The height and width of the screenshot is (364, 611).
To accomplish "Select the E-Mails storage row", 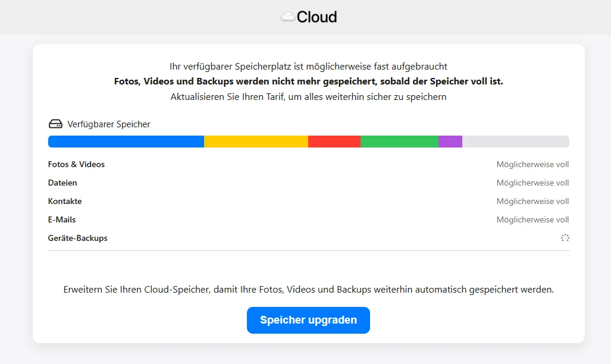I will (61, 219).
